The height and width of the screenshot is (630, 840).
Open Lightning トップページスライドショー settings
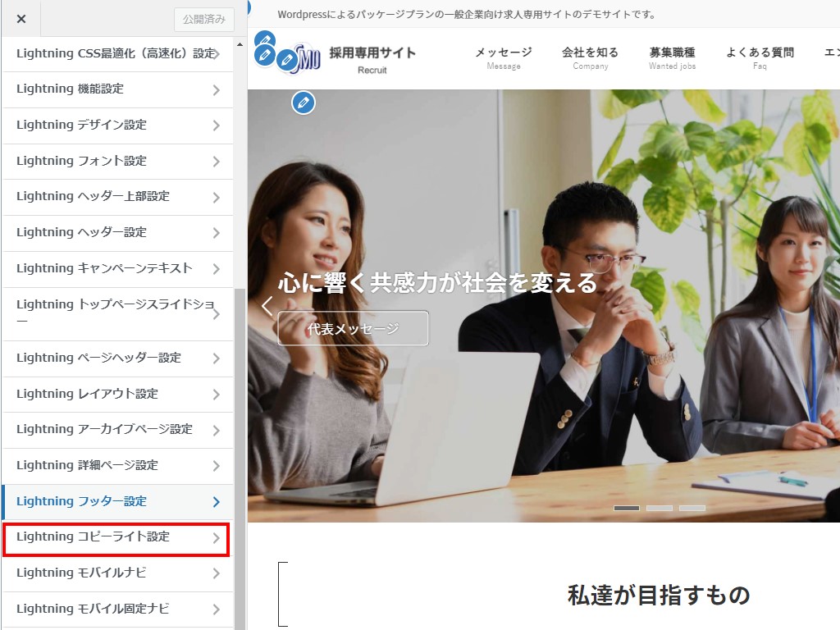tap(116, 313)
